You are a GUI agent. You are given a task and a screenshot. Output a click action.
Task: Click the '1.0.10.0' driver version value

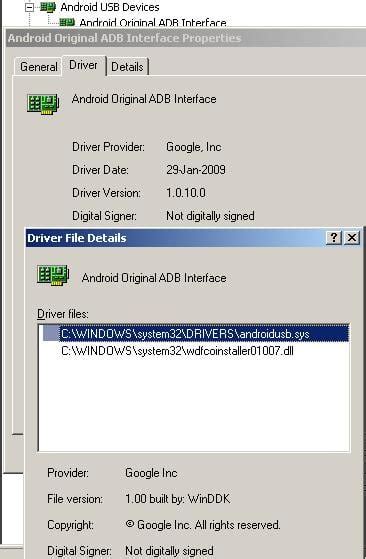[x=186, y=193]
